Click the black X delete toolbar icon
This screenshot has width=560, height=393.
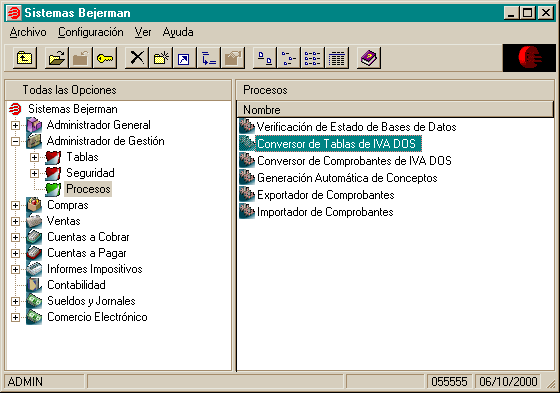tap(137, 58)
